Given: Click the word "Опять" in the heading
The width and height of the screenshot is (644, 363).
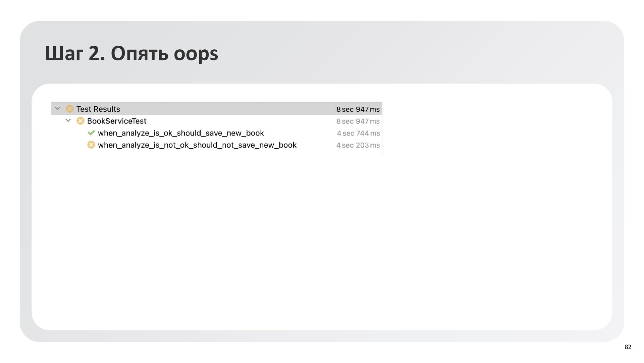Looking at the screenshot, I should (140, 54).
